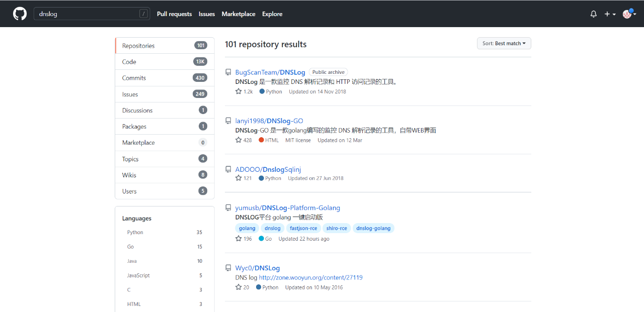Filter results by C language
The image size is (644, 312).
pyautogui.click(x=165, y=290)
